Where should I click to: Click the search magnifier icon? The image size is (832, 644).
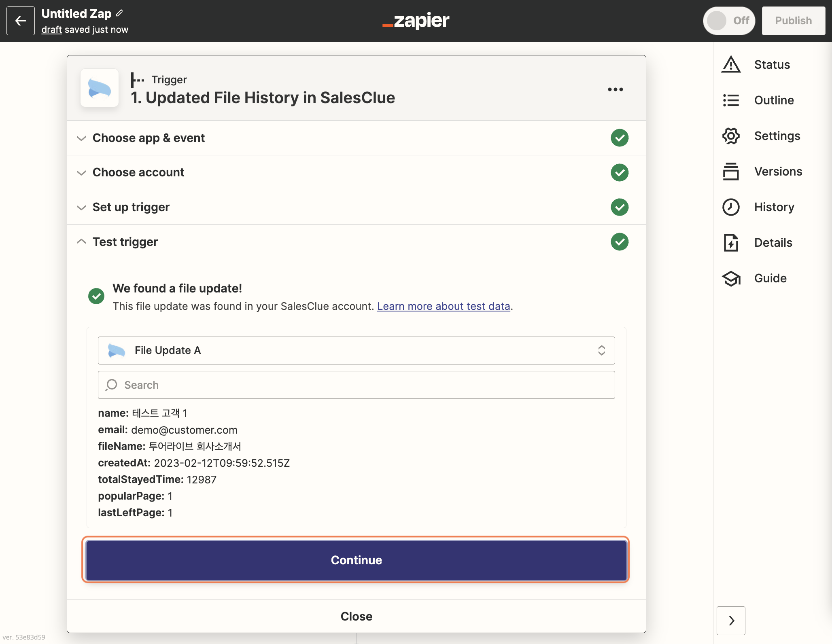[x=111, y=385]
